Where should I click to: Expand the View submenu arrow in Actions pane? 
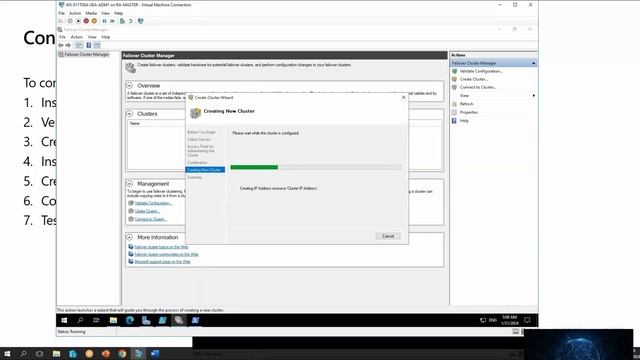point(533,96)
